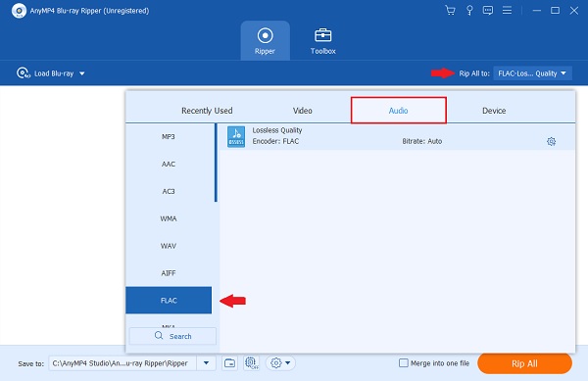588x381 pixels.
Task: Open the shopping cart purchase icon
Action: [x=450, y=11]
